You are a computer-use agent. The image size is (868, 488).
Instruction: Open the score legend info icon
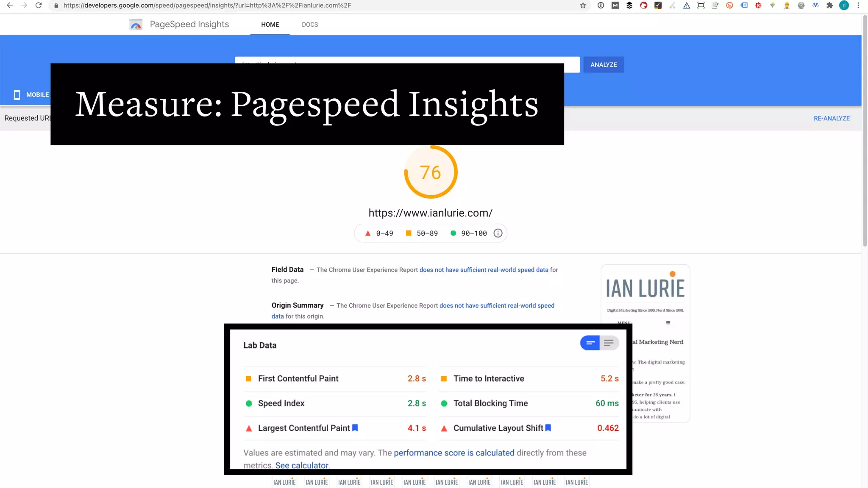click(x=498, y=233)
